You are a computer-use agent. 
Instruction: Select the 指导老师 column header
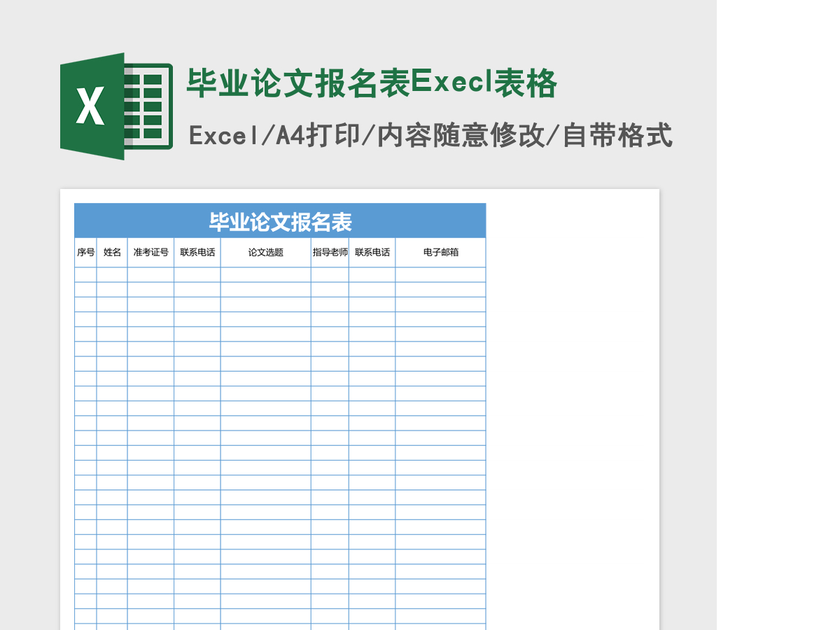pos(330,253)
